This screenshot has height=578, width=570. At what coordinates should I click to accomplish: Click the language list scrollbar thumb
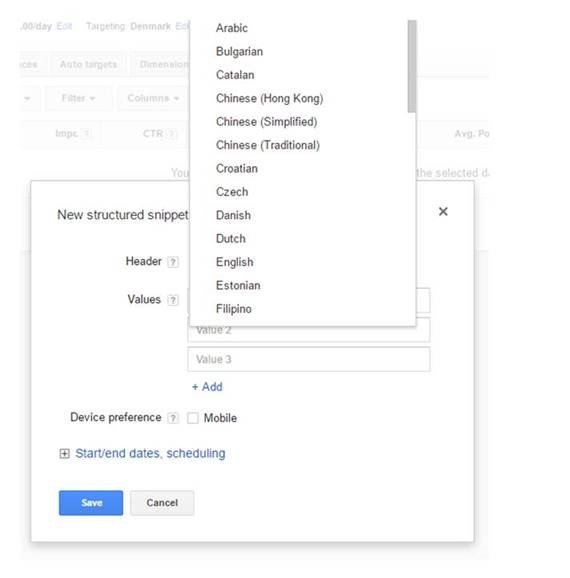[412, 66]
